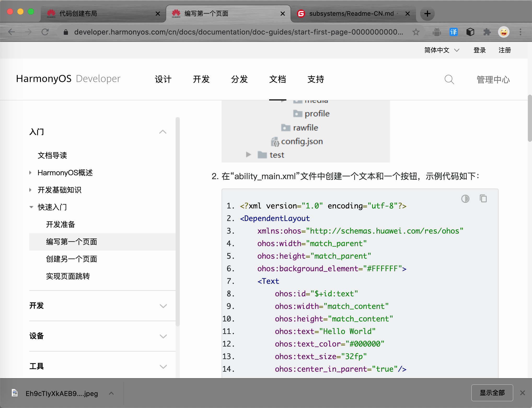
Task: Click the 登录 link
Action: coord(480,50)
